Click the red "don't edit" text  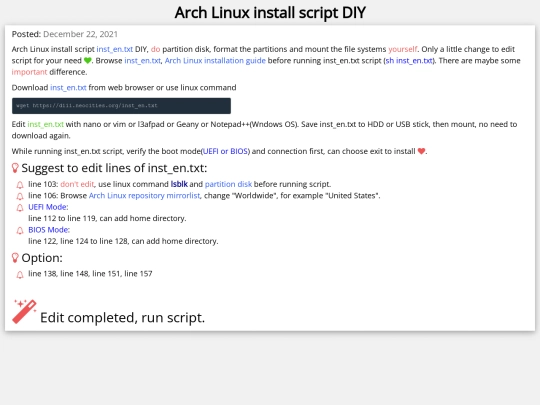(x=77, y=184)
